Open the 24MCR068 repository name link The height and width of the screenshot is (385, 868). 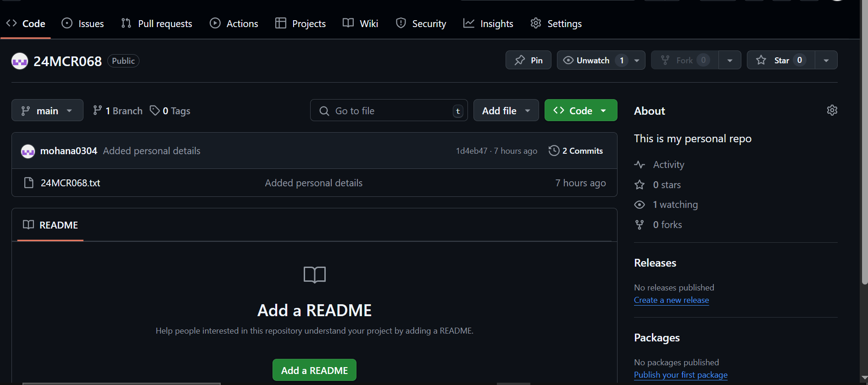point(67,61)
